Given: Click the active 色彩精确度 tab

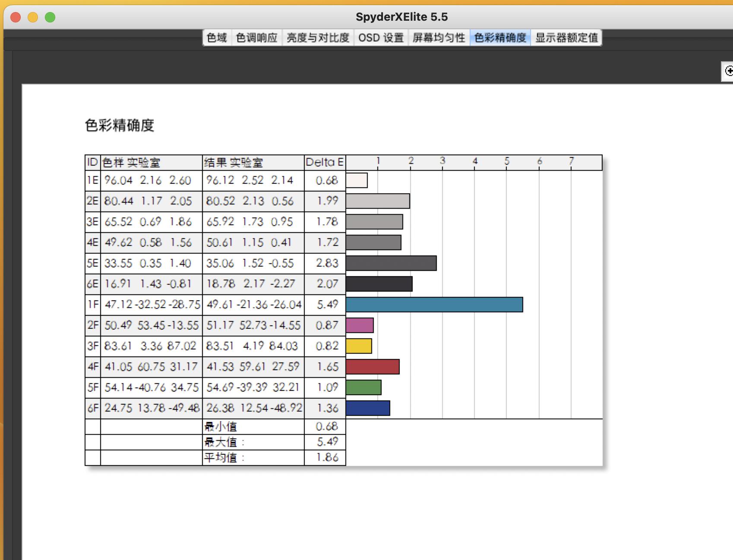Looking at the screenshot, I should tap(499, 38).
